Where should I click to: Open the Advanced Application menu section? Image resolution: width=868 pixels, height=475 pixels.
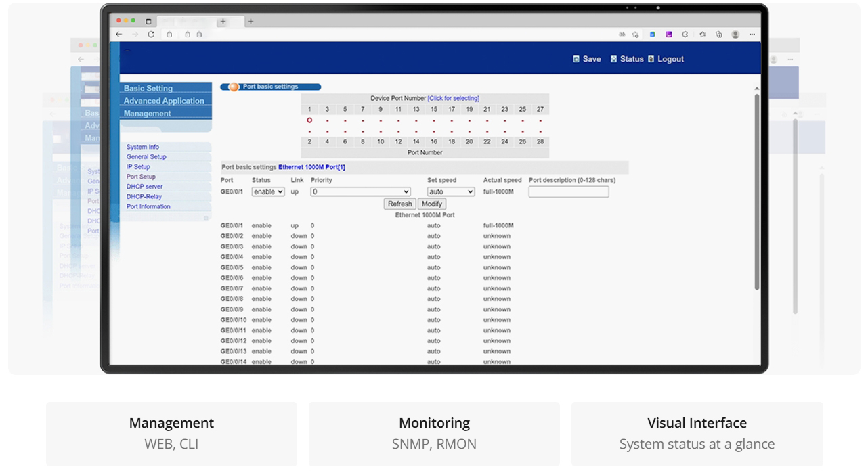click(x=167, y=101)
